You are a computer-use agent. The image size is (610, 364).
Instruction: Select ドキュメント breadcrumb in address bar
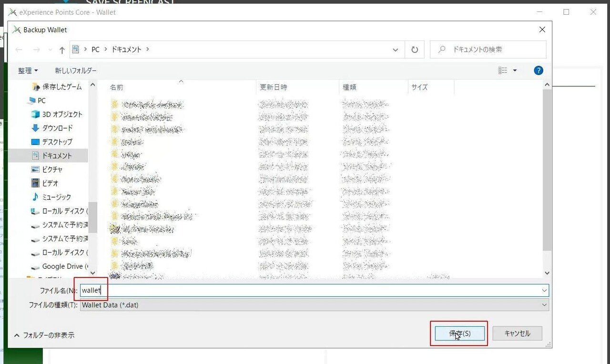[126, 50]
